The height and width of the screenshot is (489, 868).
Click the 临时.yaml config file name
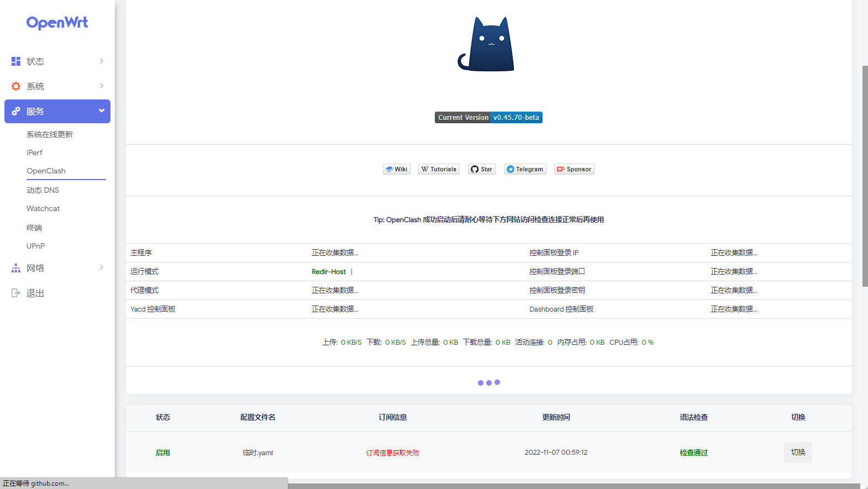click(257, 453)
